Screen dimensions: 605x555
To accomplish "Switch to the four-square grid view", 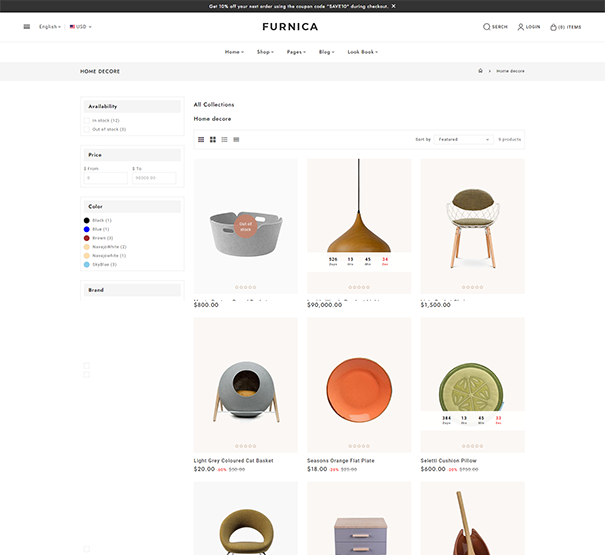I will 213,139.
